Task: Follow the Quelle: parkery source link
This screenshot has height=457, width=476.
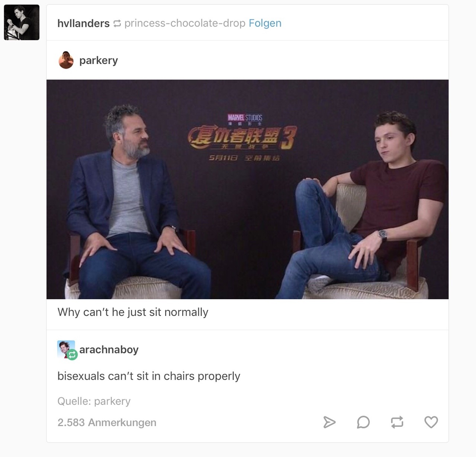Action: click(x=94, y=401)
